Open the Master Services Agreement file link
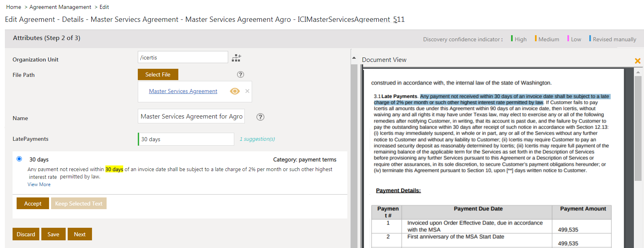Image resolution: width=644 pixels, height=248 pixels. click(183, 91)
